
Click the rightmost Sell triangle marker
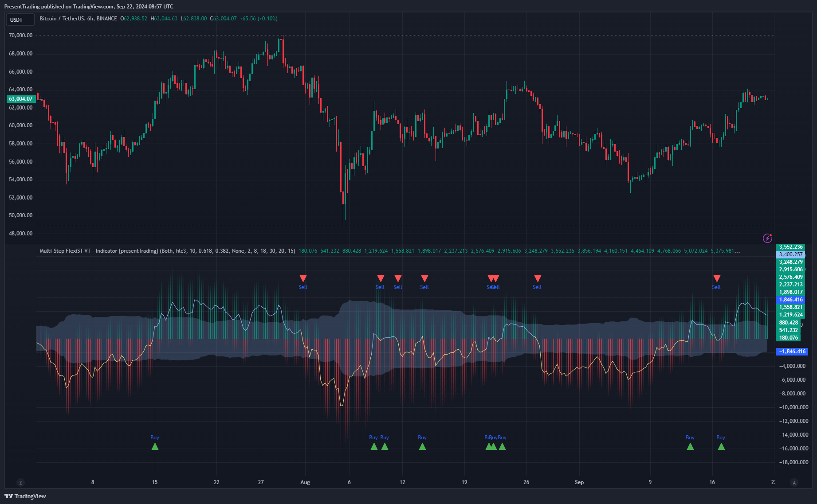[x=717, y=278]
